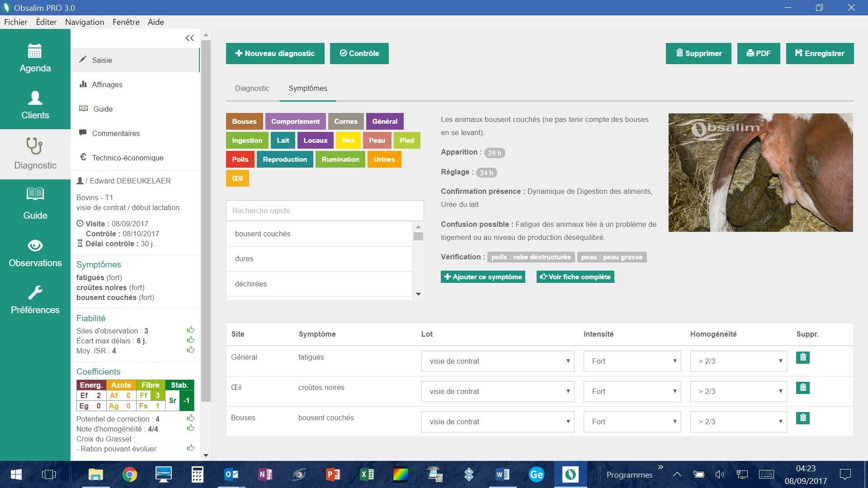Open the Observations eye section
This screenshot has height=488, width=868.
pos(35,253)
